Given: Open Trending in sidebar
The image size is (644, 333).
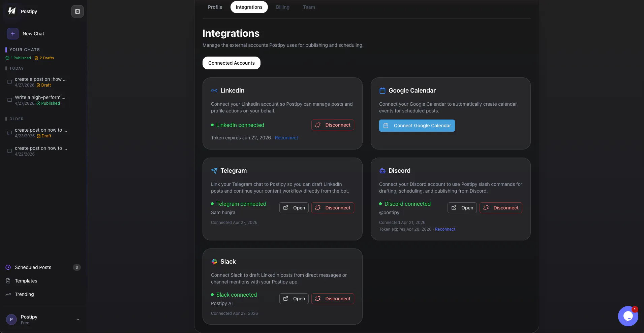Looking at the screenshot, I should pyautogui.click(x=43, y=294).
